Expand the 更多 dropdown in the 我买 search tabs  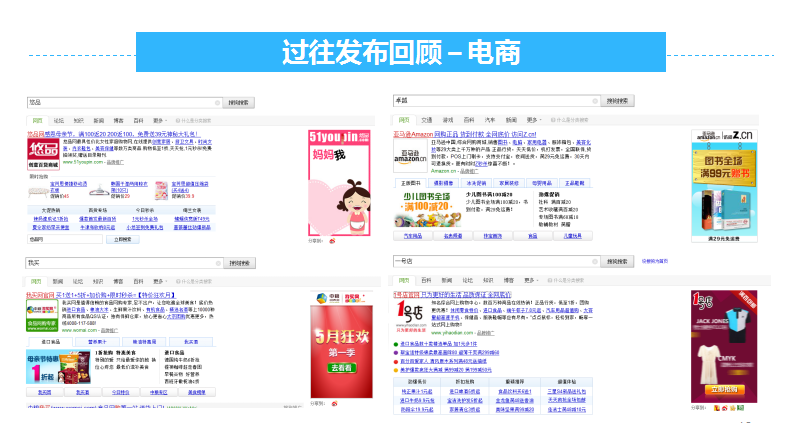click(x=160, y=281)
